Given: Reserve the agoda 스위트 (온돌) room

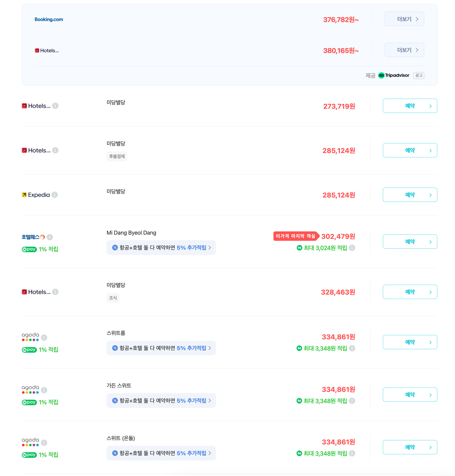Looking at the screenshot, I should pyautogui.click(x=410, y=447).
